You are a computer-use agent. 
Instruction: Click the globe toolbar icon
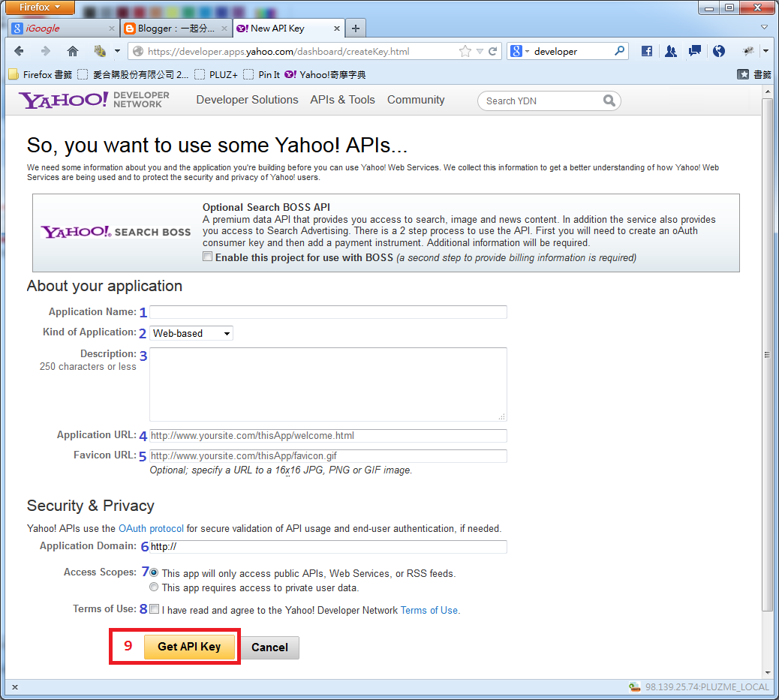tap(718, 51)
